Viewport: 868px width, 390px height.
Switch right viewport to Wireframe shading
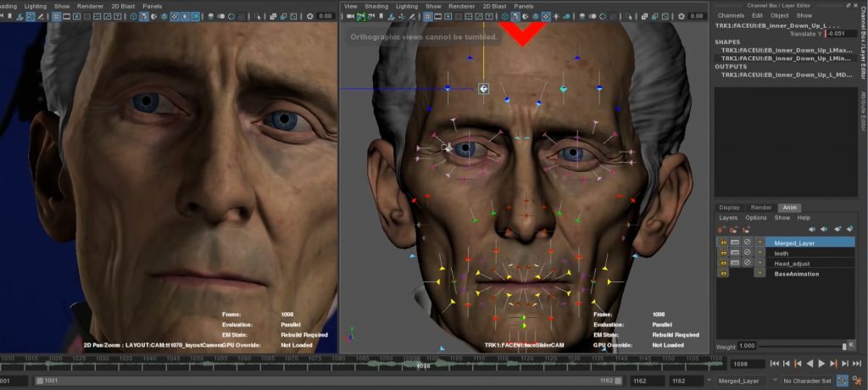coord(505,16)
